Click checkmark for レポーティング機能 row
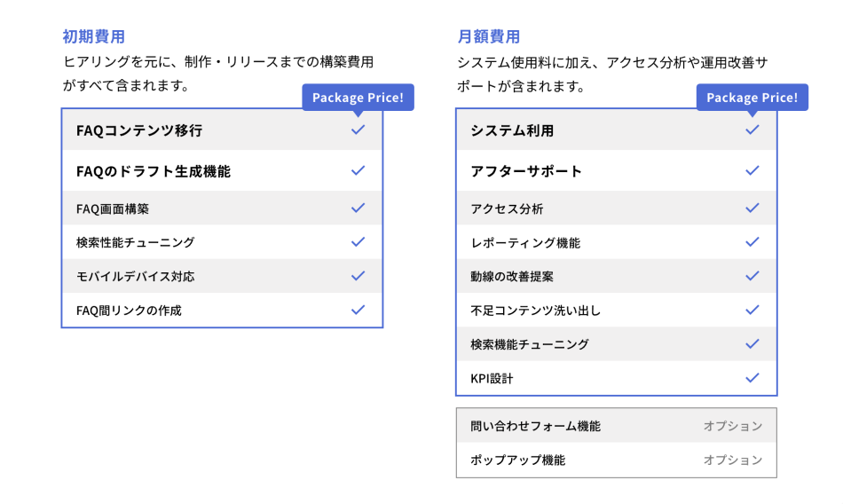843x504 pixels. point(752,241)
